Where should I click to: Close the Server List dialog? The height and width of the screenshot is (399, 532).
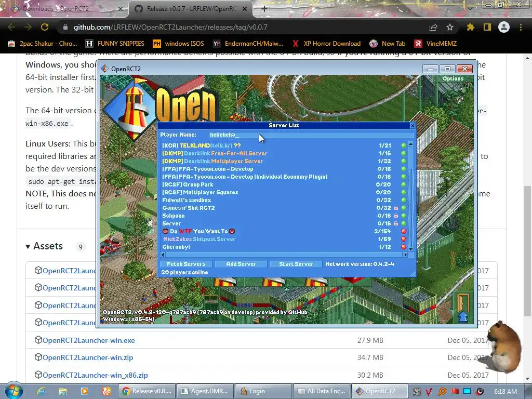point(413,126)
